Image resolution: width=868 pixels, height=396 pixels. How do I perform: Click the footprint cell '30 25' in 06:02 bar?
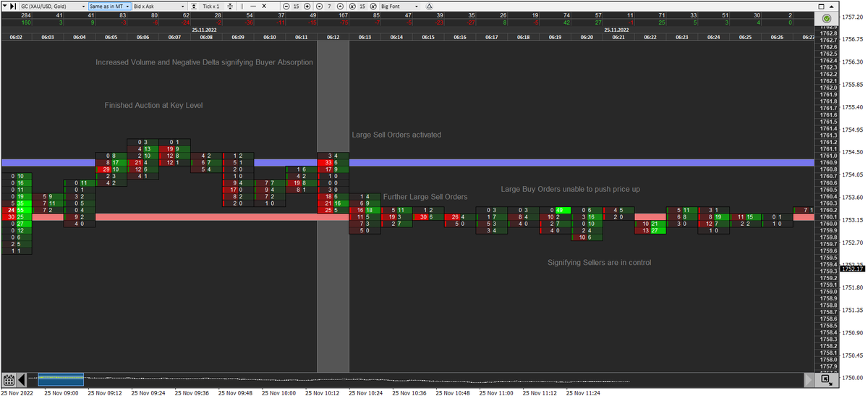[x=16, y=217]
